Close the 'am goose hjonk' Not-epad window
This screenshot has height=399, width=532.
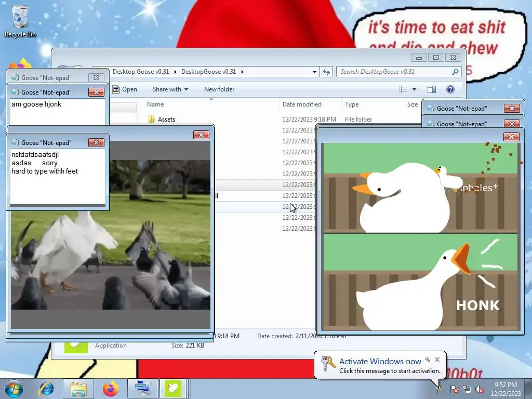(x=96, y=92)
